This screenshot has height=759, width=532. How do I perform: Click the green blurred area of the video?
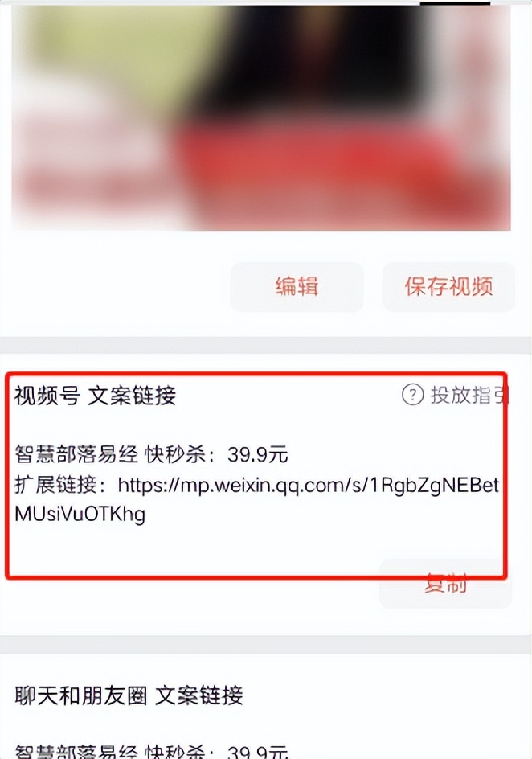point(121,48)
